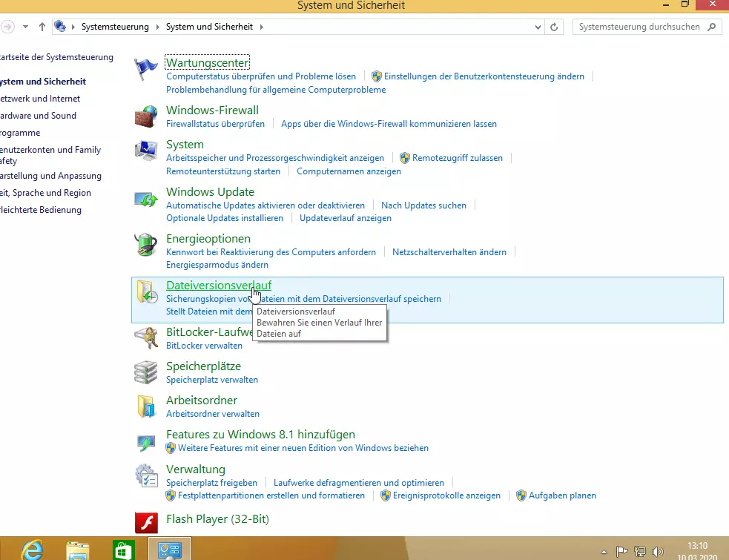
Task: Click the Action Center flag tray icon
Action: point(621,552)
